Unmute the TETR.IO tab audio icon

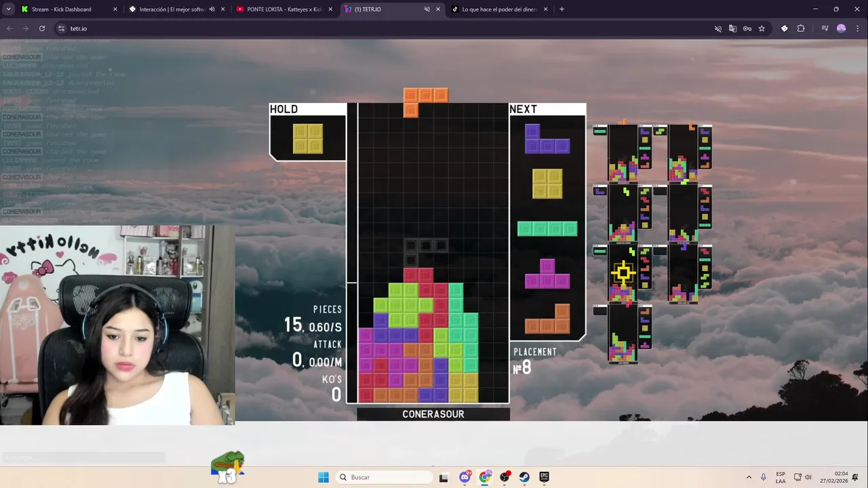click(x=427, y=9)
